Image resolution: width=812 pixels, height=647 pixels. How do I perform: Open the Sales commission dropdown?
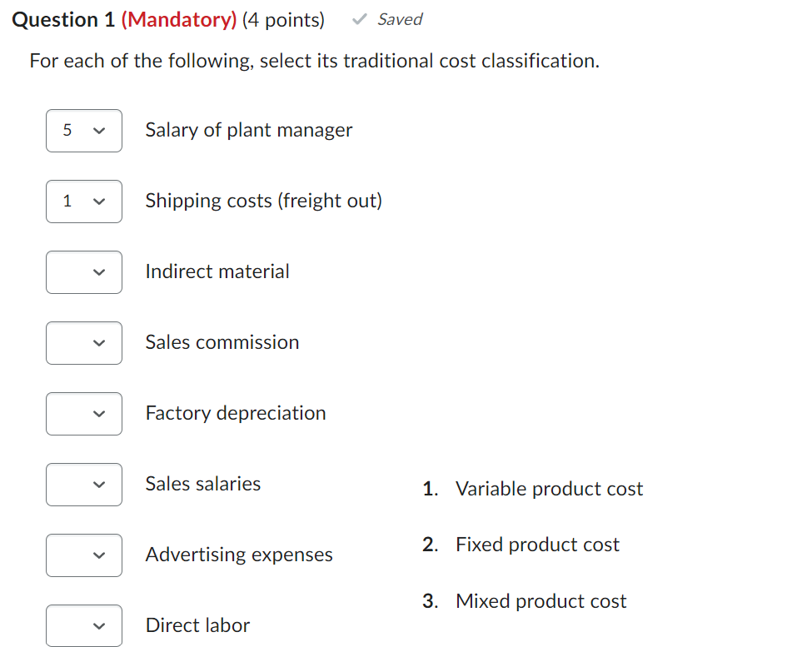click(84, 343)
